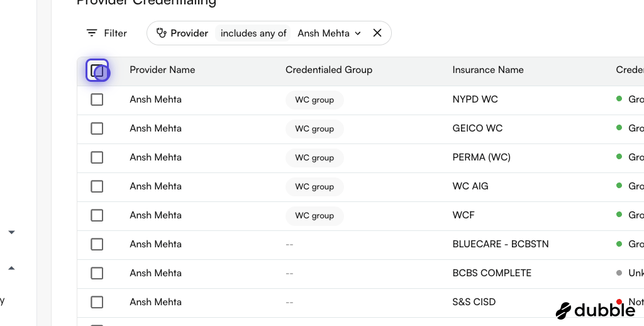Screen dimensions: 644x326
Task: Change the 'includes any of' operator
Action: (x=253, y=33)
